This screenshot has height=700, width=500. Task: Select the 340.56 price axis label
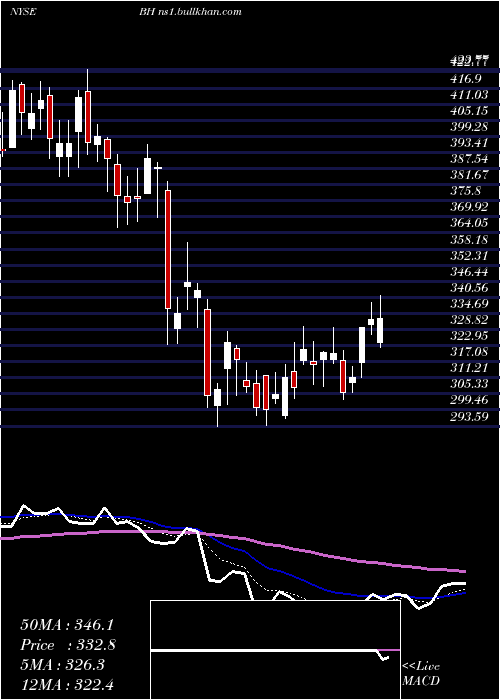click(x=470, y=288)
